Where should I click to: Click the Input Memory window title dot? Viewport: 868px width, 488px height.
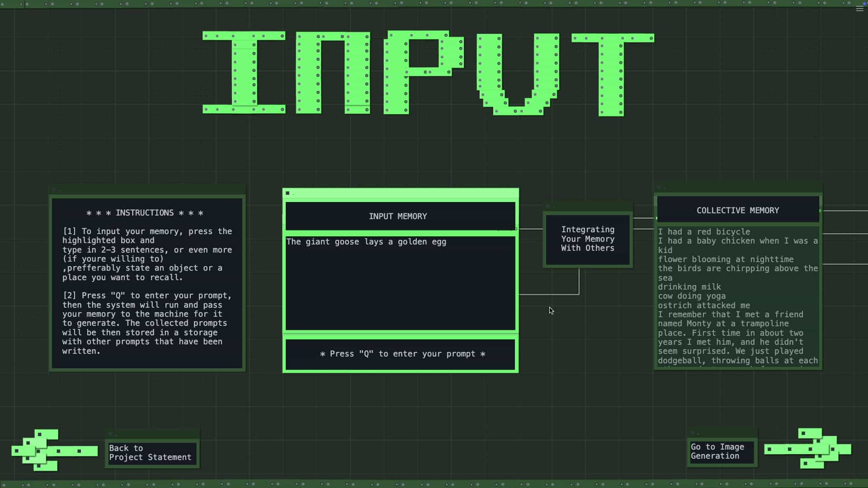pos(288,193)
